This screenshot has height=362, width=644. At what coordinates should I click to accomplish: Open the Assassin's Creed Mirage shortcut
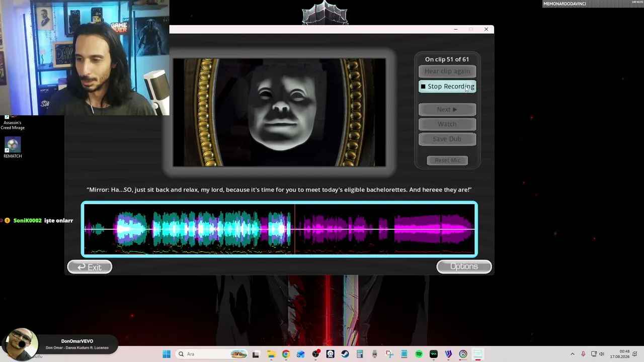click(x=13, y=123)
